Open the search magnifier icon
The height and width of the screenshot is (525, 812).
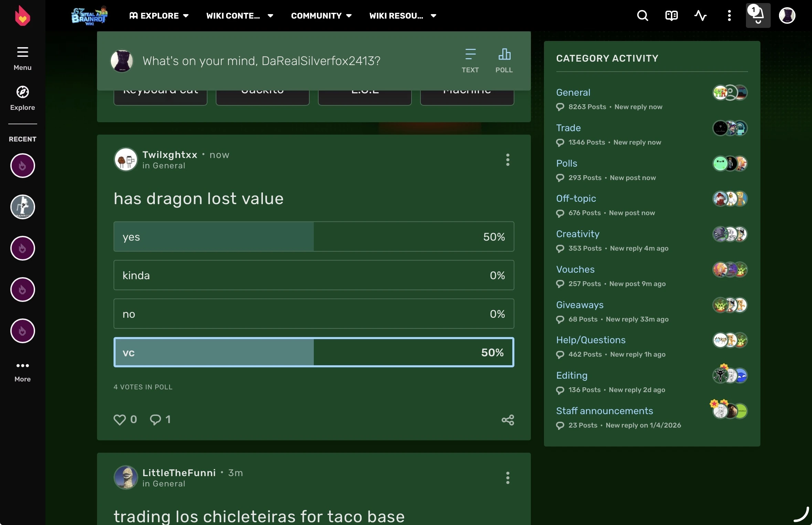coord(642,15)
